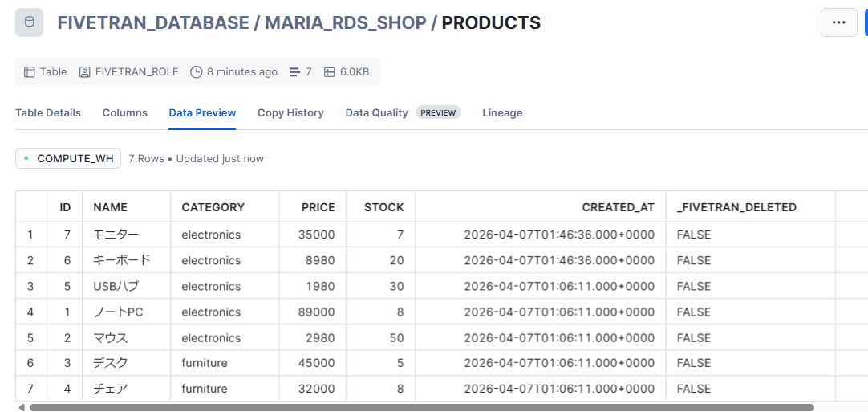The width and height of the screenshot is (868, 412).
Task: Click the left scroll arrow of horizontal scrollbar
Action: point(21,407)
